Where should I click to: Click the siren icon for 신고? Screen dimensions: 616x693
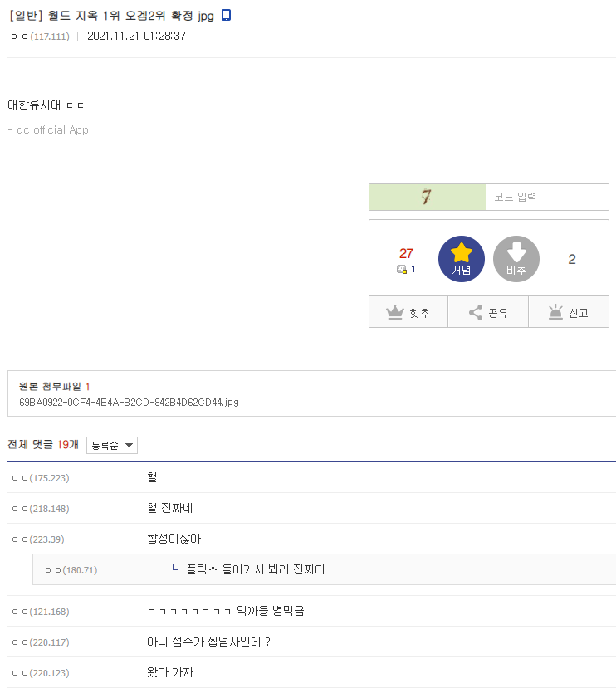click(555, 313)
